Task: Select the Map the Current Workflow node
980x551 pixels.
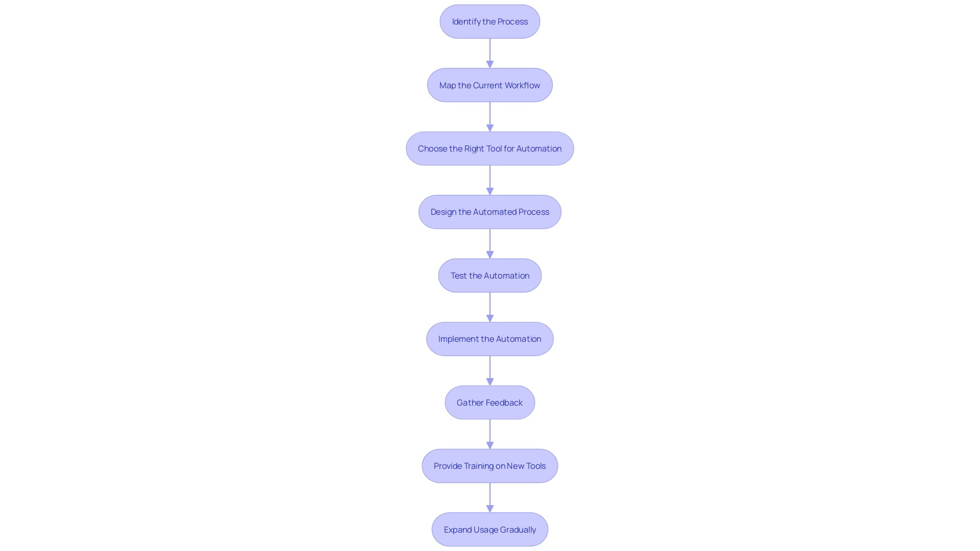Action: [x=490, y=85]
